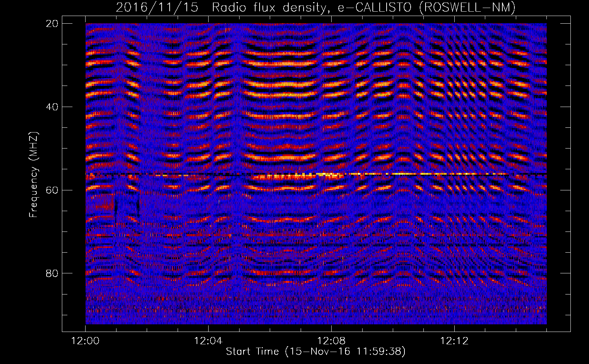Click the '12:00' time tick label
Image resolution: width=589 pixels, height=364 pixels.
click(85, 341)
